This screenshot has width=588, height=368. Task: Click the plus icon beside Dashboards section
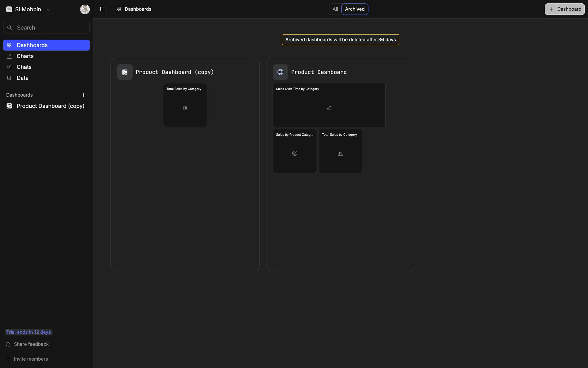(83, 95)
